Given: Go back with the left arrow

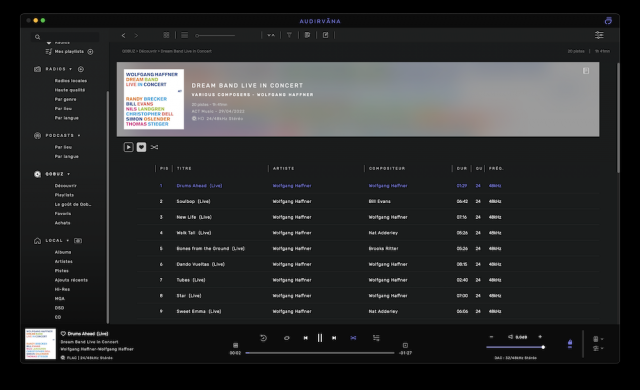Looking at the screenshot, I should click(123, 35).
